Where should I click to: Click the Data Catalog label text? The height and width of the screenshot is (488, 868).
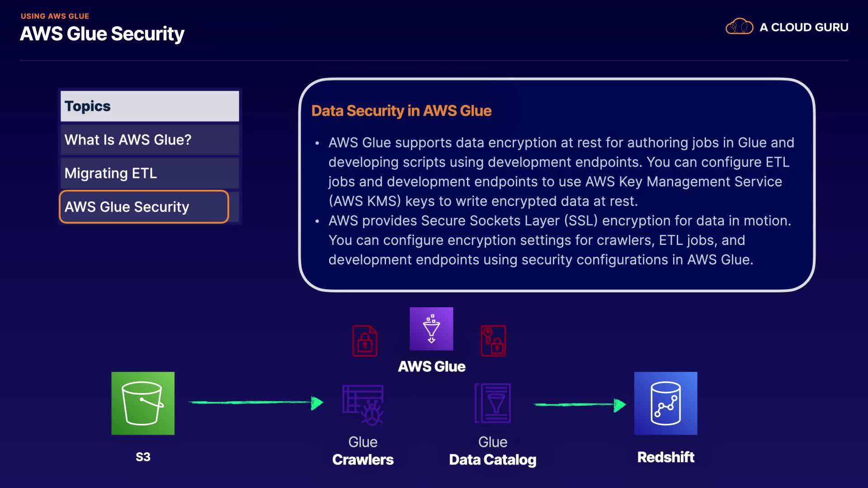[x=492, y=460]
